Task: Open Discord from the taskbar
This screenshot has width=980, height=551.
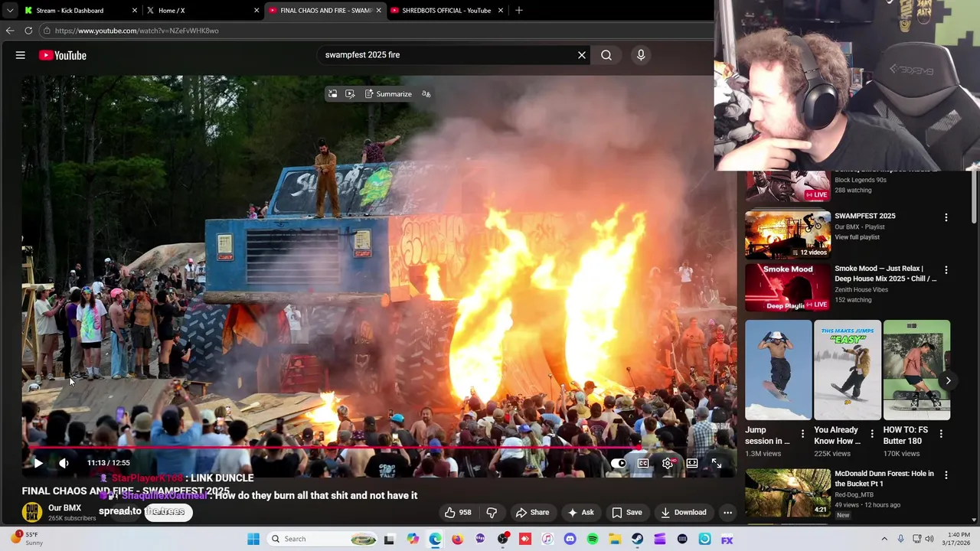Action: [570, 539]
